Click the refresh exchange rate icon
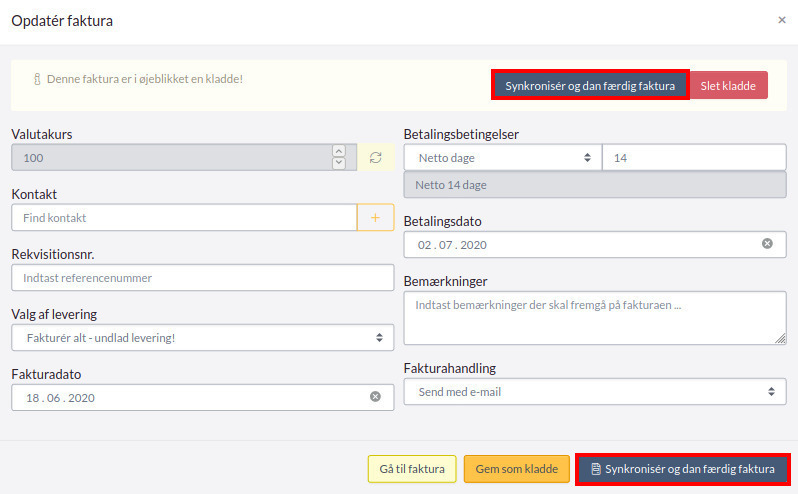798x494 pixels. (x=376, y=158)
